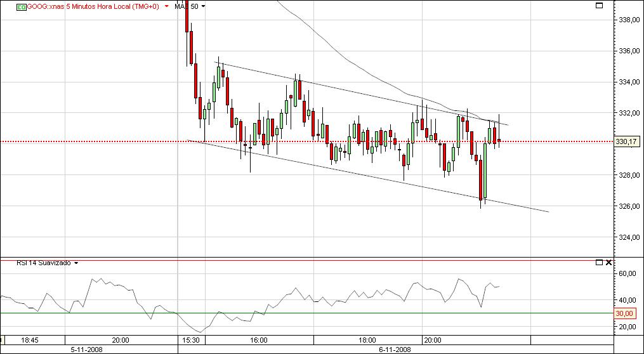This screenshot has height=354, width=644.
Task: Close the RSI indicator panel
Action: click(x=608, y=263)
